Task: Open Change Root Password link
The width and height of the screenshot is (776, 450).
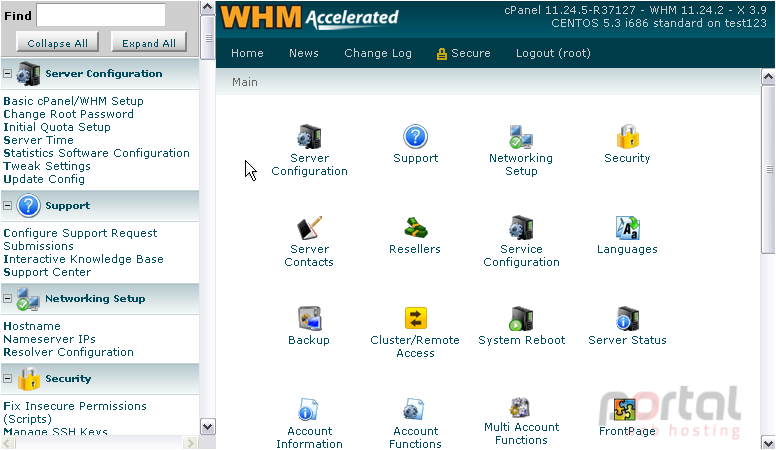Action: coord(68,114)
